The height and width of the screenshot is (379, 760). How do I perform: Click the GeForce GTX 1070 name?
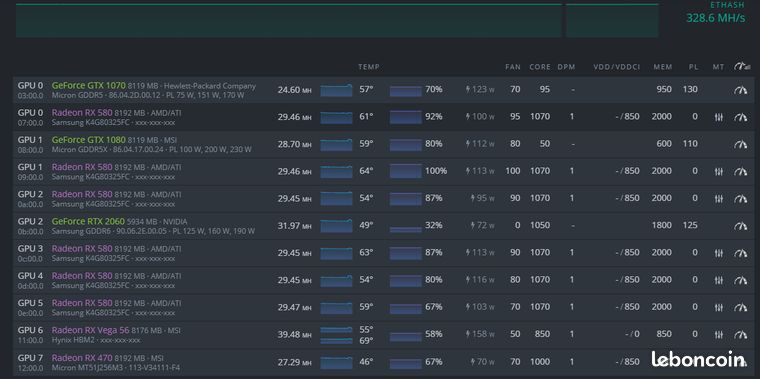pos(88,85)
